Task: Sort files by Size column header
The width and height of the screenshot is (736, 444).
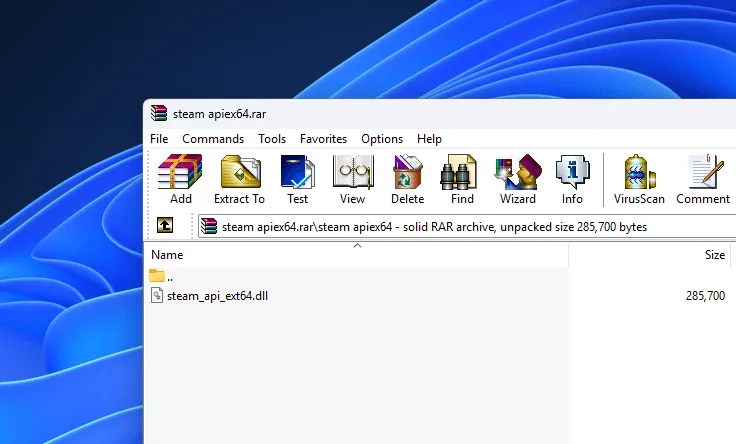Action: tap(714, 255)
